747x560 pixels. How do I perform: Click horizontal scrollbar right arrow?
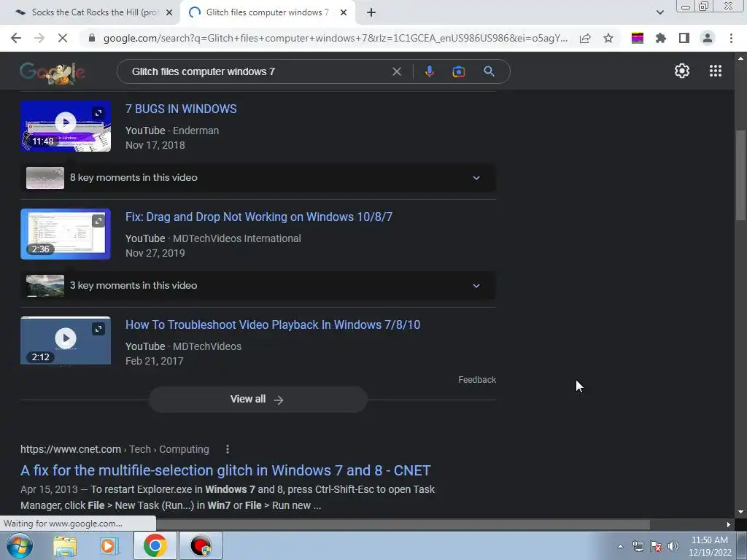click(x=729, y=525)
